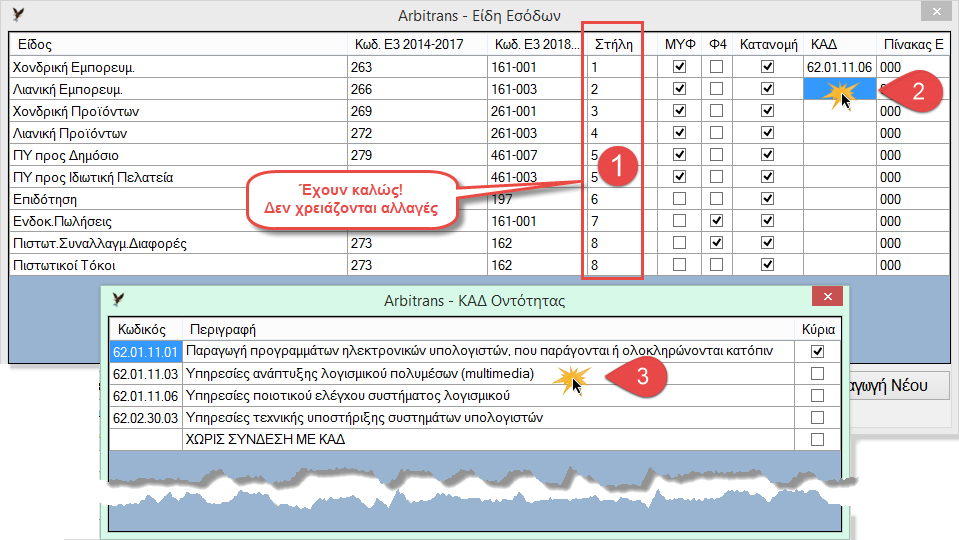Viewport: 959px width, 540px height.
Task: Toggle ΜΥΦ checkbox for Χονδρική Εμπορευμ.
Action: [679, 67]
